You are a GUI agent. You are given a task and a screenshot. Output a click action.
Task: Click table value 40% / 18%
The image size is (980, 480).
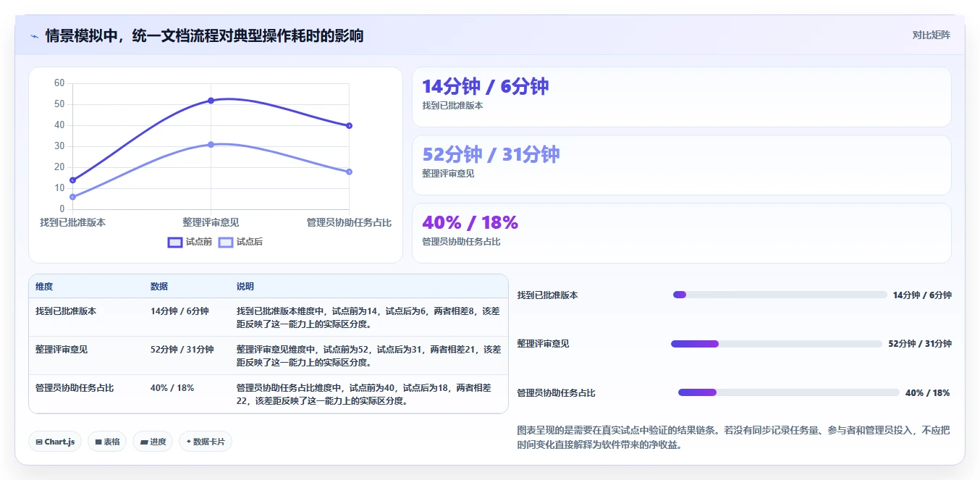coord(172,388)
